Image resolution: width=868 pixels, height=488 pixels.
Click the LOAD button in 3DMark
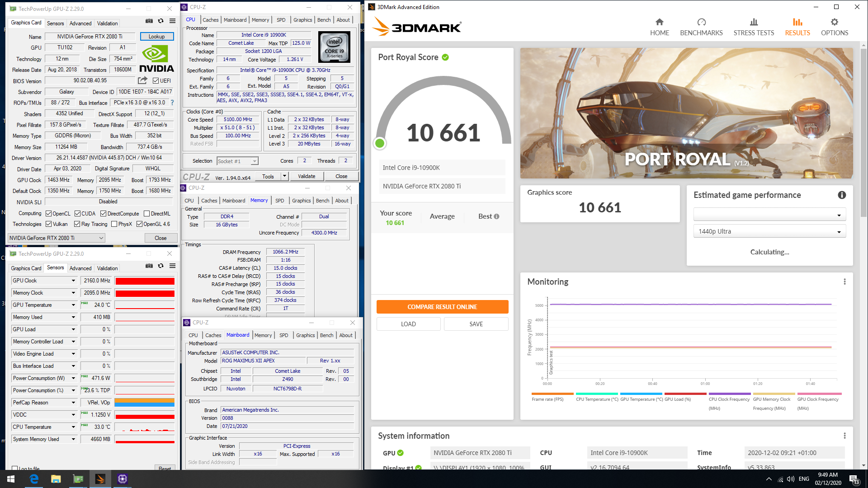click(408, 324)
